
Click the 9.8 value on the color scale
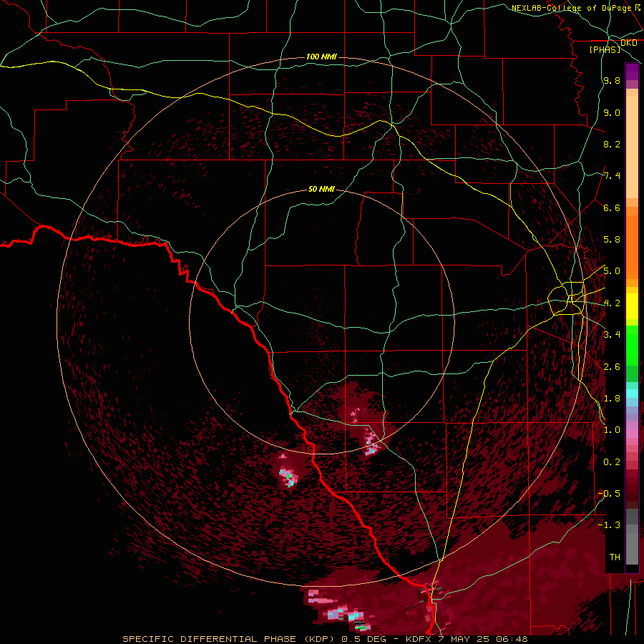(x=612, y=80)
